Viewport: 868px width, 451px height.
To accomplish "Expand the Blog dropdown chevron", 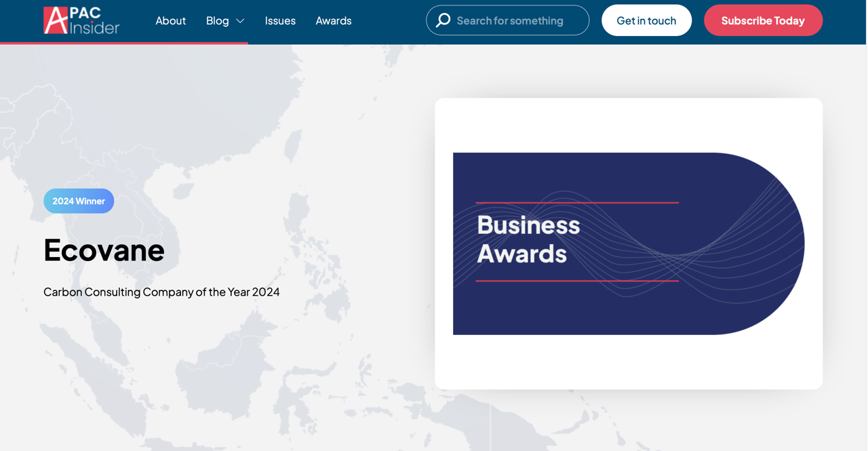I will click(240, 21).
